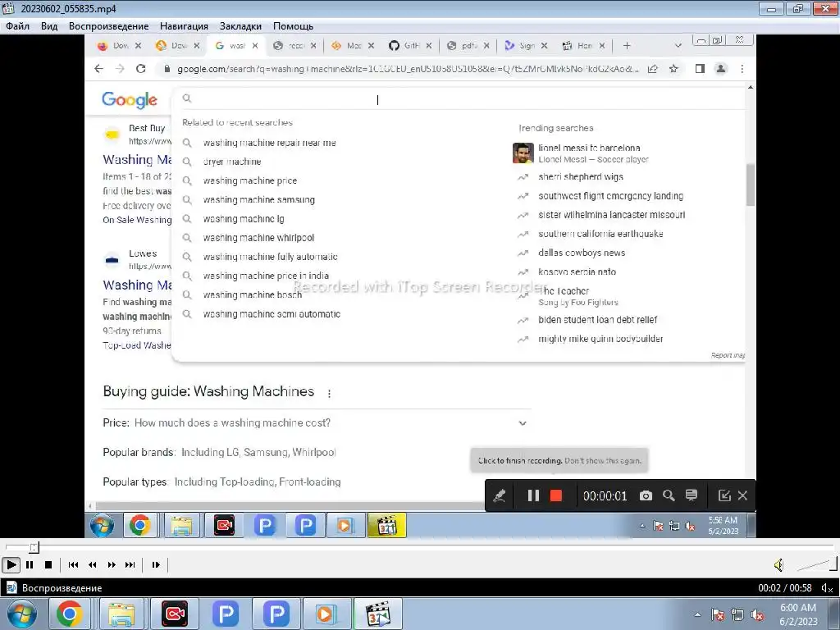Image resolution: width=840 pixels, height=630 pixels.
Task: Click Windows Start button on bottom taskbar
Action: pos(21,614)
